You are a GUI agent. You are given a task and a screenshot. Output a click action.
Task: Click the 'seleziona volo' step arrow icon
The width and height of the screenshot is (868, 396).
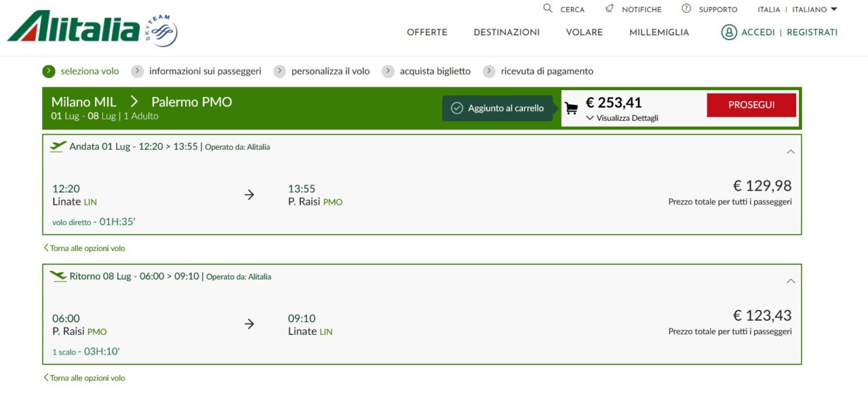48,71
